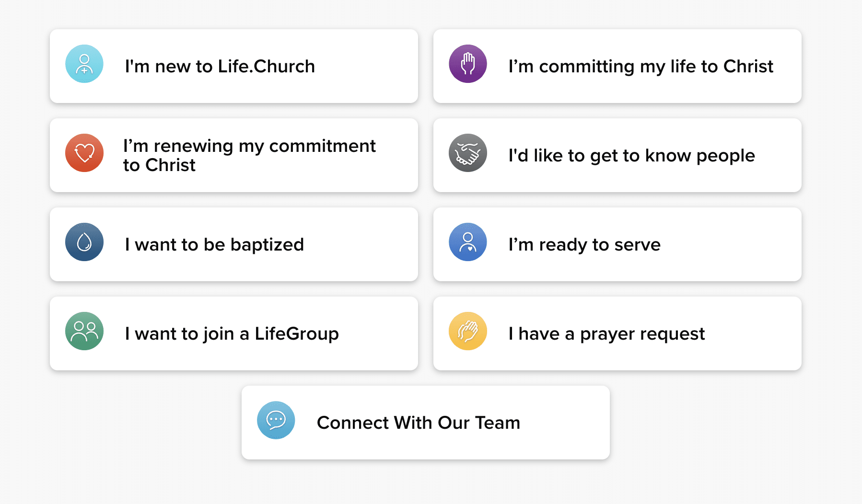This screenshot has width=862, height=504.
Task: Select the I have a prayer request card
Action: click(x=617, y=333)
